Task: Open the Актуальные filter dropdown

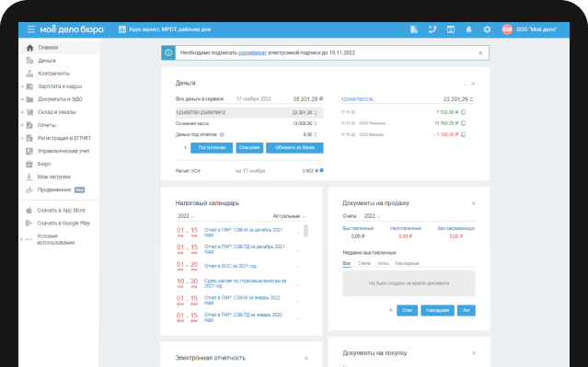Action: (289, 216)
